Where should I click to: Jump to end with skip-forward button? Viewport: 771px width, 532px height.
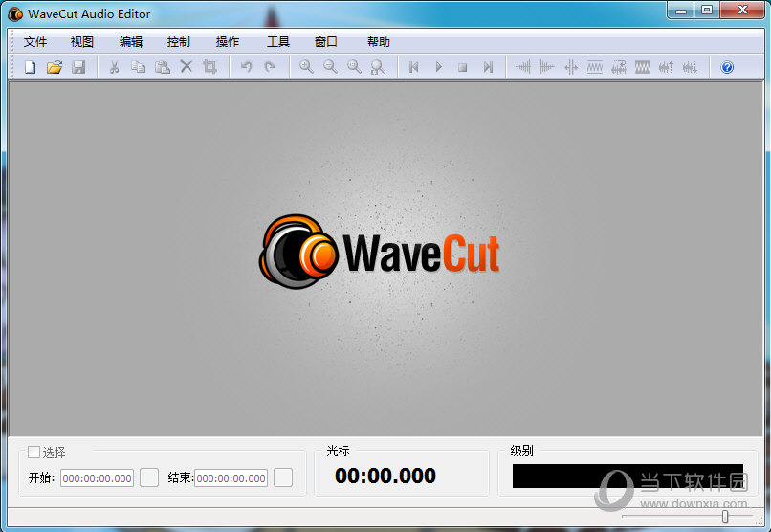487,67
